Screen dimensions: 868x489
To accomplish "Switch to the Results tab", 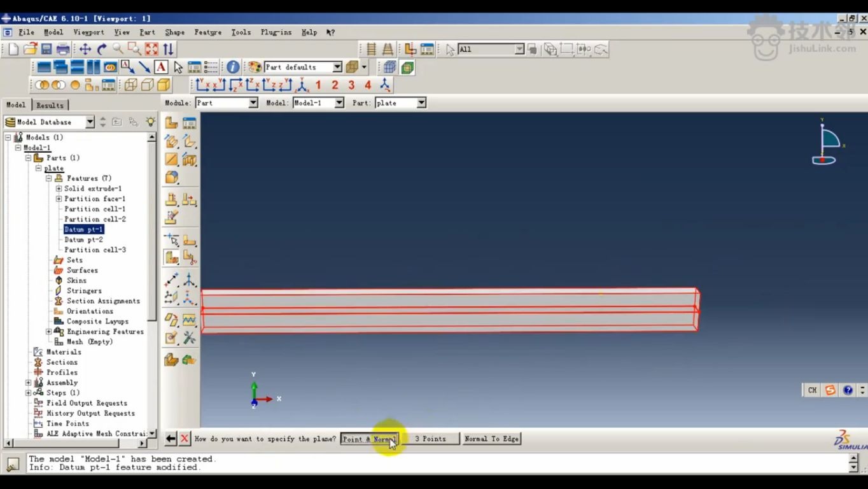I will 50,104.
